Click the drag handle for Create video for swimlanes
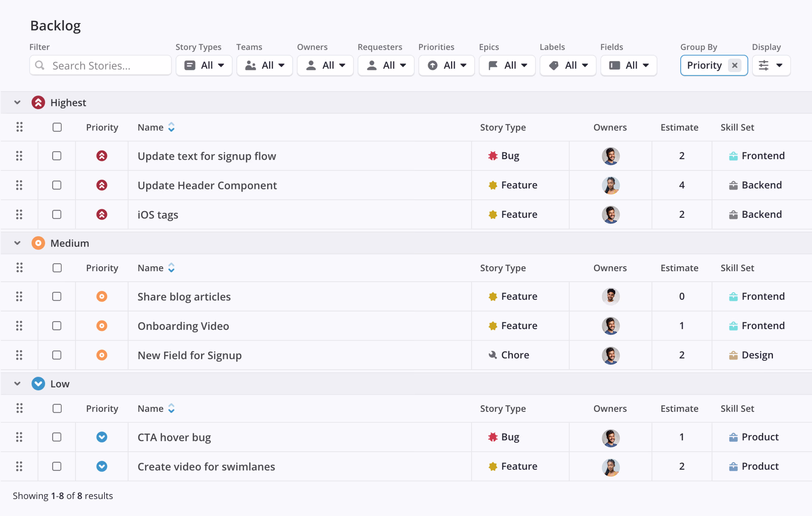The image size is (812, 516). coord(19,467)
